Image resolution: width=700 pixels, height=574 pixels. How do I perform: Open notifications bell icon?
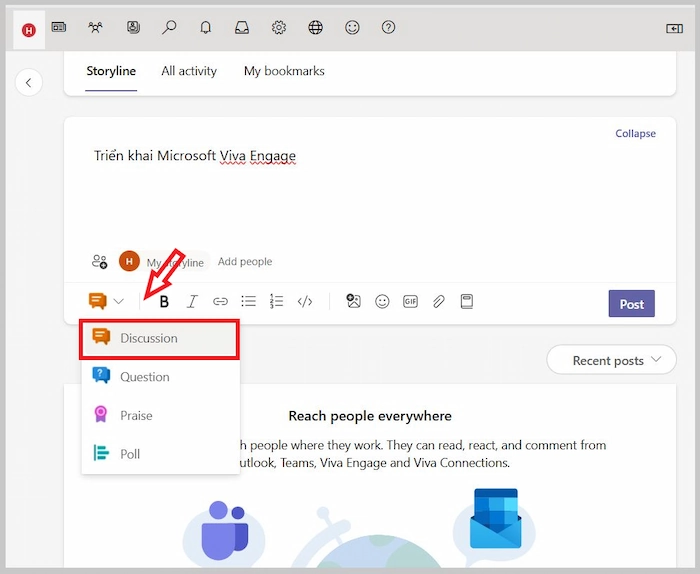click(x=205, y=28)
